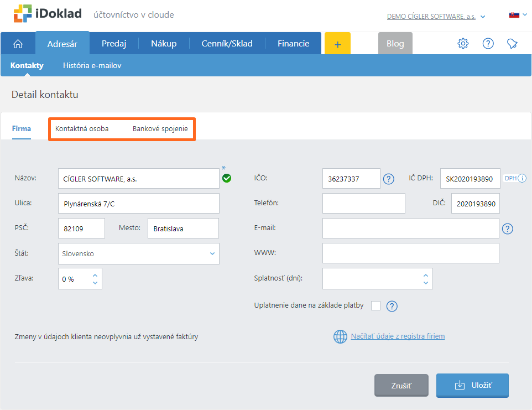Screen dimensions: 532x410
Task: Open help question mark in top bar
Action: point(488,44)
